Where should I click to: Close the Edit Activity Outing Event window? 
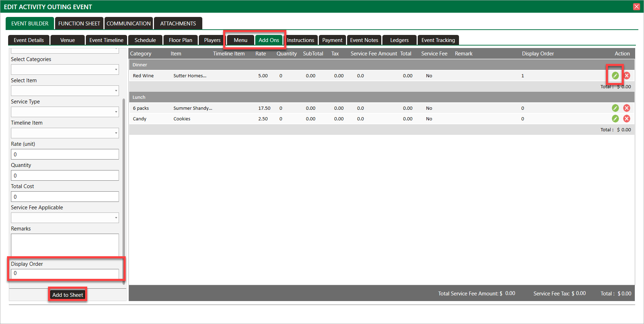tap(636, 7)
